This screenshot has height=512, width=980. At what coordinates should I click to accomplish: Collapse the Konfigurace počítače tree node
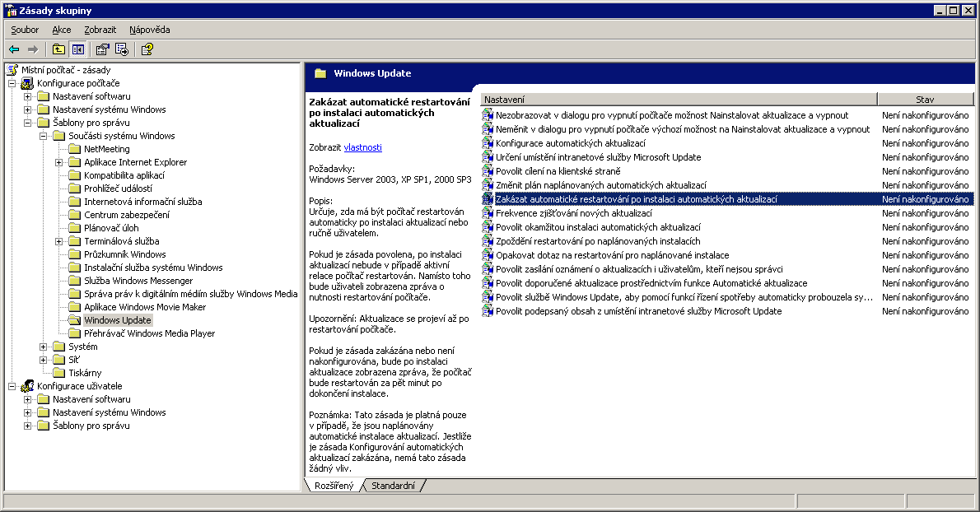coord(12,83)
